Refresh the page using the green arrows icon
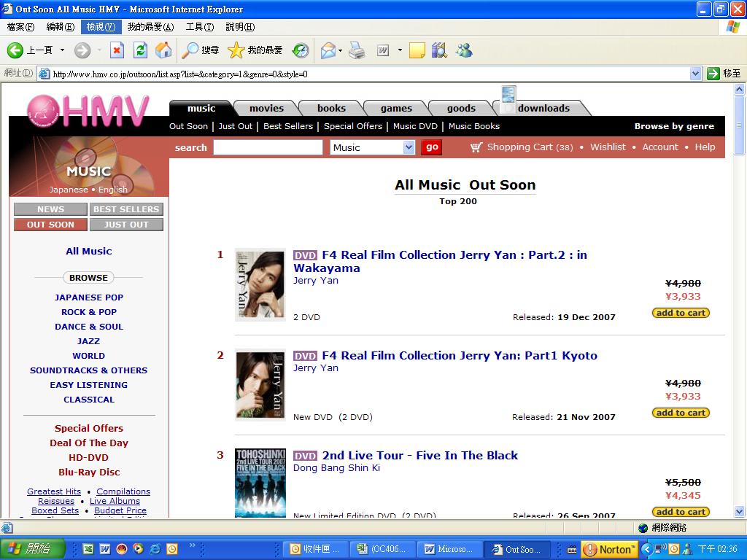The height and width of the screenshot is (560, 747). click(140, 50)
